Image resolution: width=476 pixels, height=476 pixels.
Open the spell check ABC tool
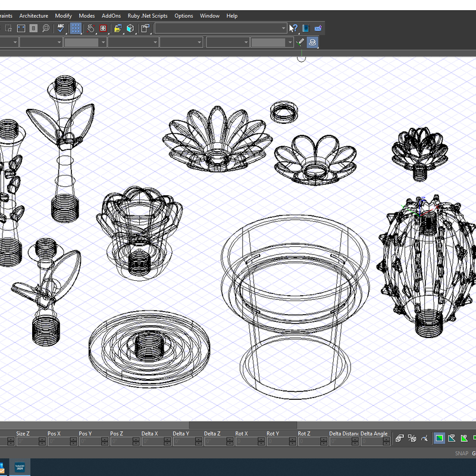(61, 28)
